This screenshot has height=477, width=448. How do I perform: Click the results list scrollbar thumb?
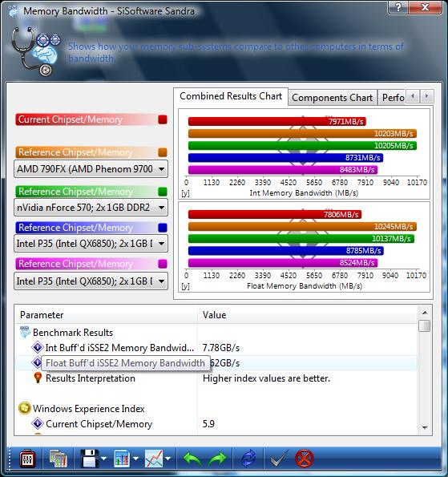tap(424, 325)
